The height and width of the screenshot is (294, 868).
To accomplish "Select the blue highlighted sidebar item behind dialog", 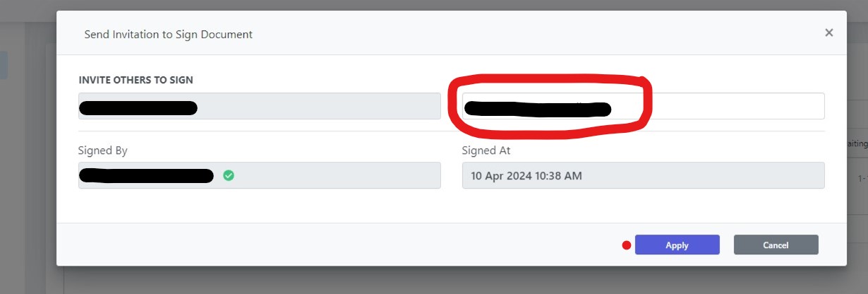I will [4, 64].
